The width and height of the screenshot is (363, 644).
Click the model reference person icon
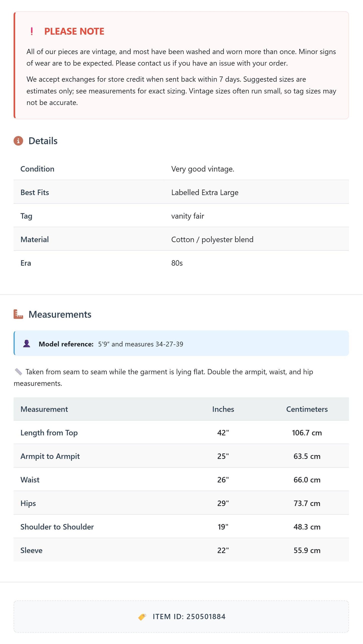27,344
